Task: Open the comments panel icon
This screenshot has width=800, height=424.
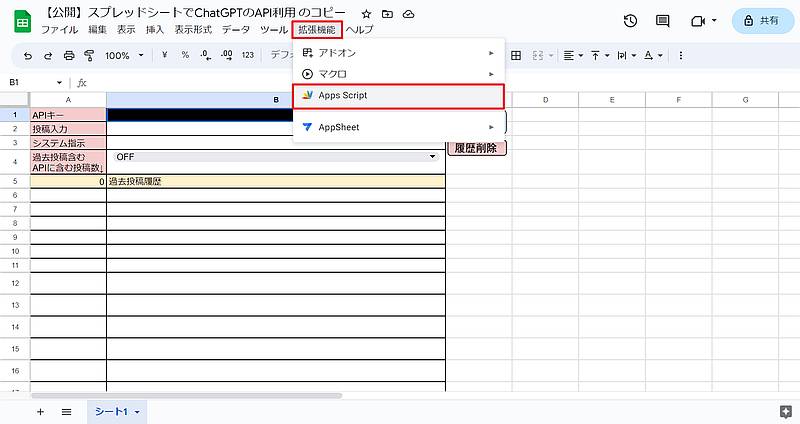Action: [662, 21]
